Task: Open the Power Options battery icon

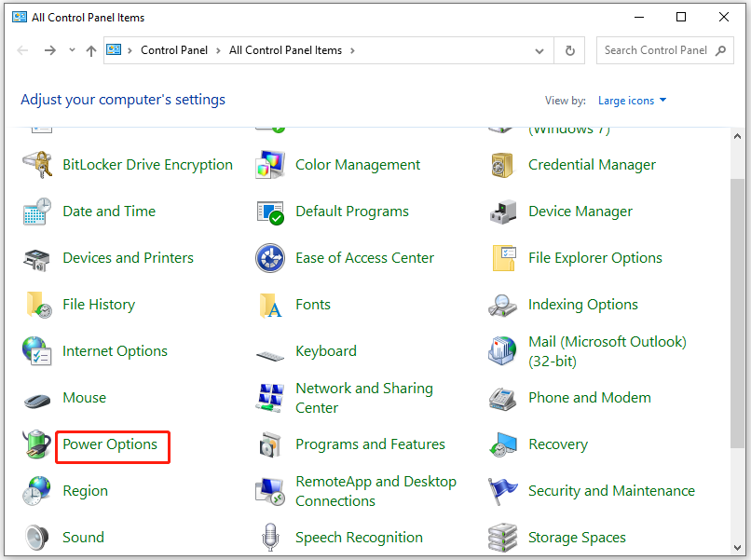Action: point(37,444)
